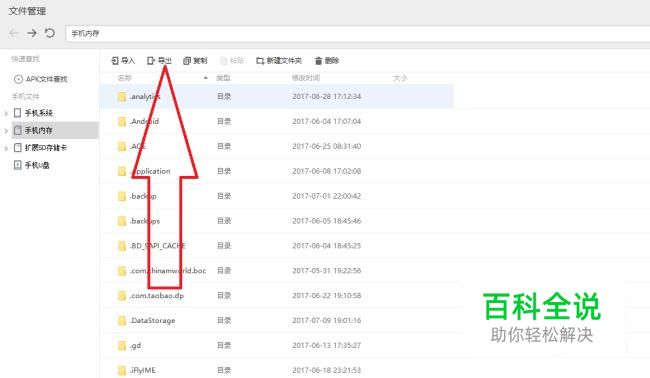
Task: Select 扩展SD存储卡 in the sidebar
Action: tap(46, 148)
